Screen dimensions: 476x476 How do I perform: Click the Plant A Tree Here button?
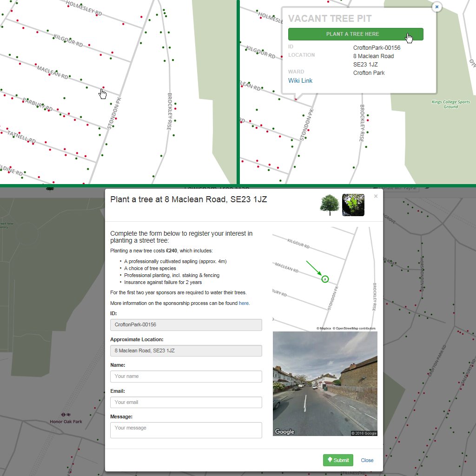coord(356,34)
